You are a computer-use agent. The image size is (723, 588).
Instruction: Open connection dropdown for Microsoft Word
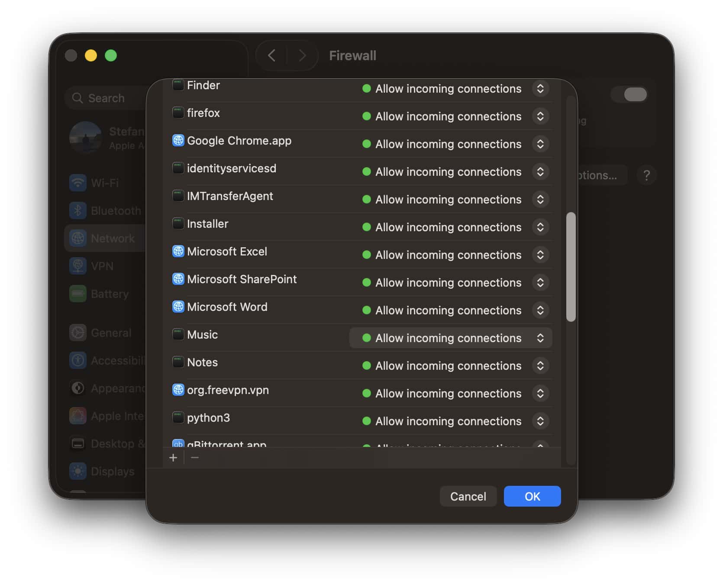tap(540, 310)
